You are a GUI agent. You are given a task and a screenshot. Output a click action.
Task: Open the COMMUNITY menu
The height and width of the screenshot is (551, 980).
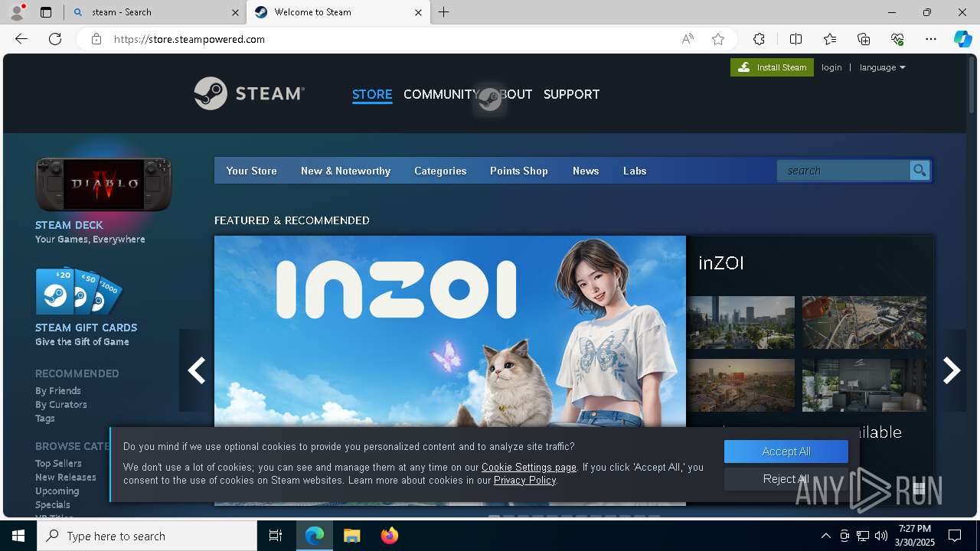pyautogui.click(x=441, y=94)
